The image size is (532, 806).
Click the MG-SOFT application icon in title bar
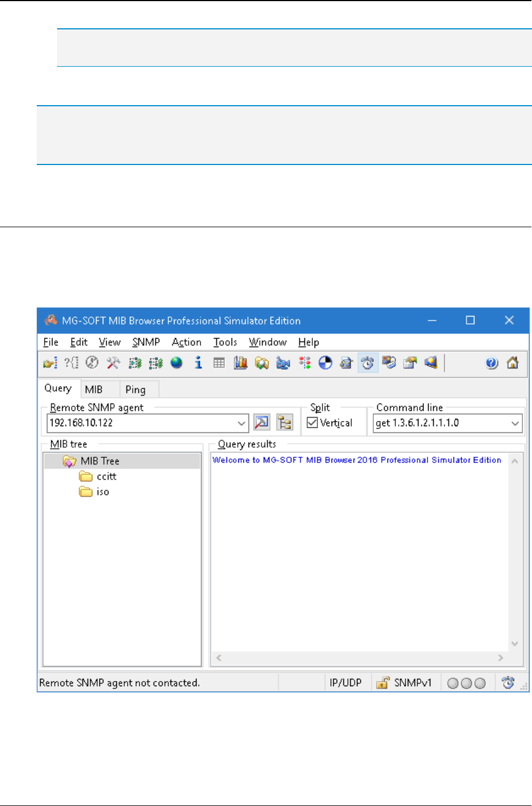tap(51, 320)
